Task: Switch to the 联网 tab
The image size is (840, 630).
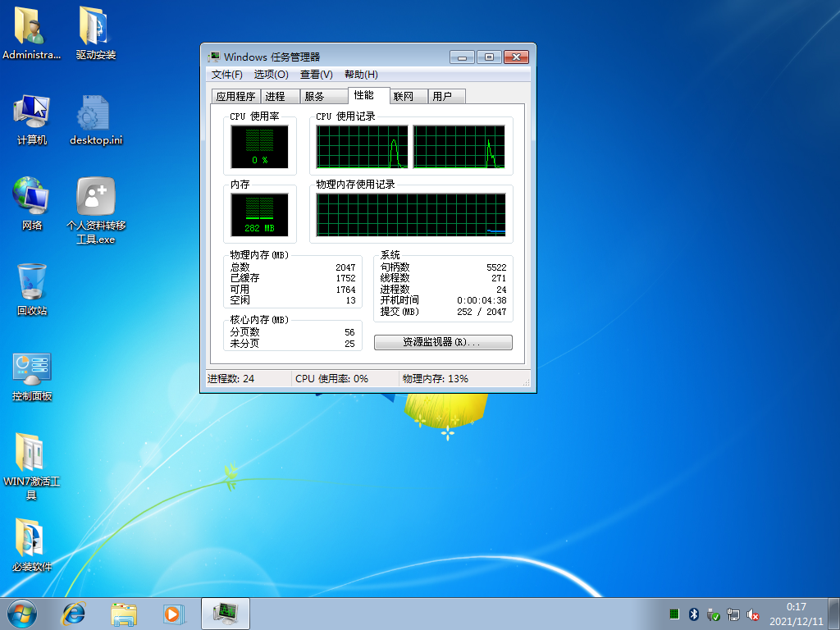Action: [x=409, y=97]
